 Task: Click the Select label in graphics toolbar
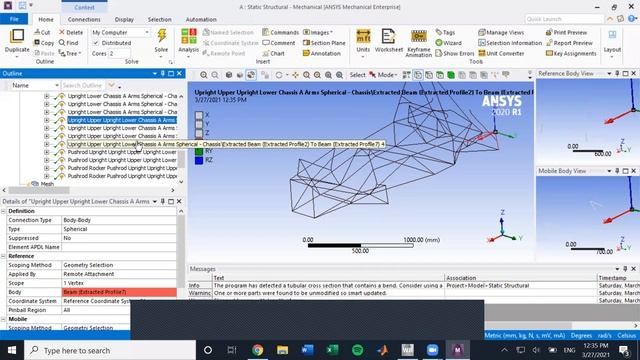(357, 75)
